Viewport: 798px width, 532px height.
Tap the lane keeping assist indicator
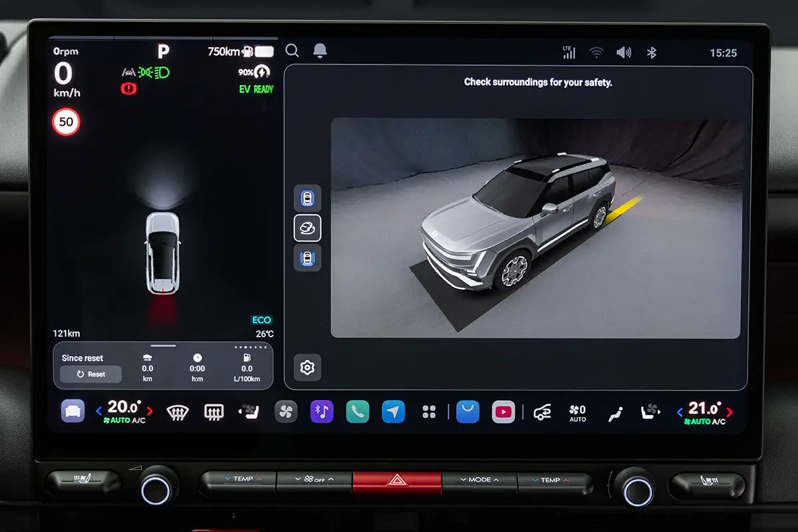(129, 72)
